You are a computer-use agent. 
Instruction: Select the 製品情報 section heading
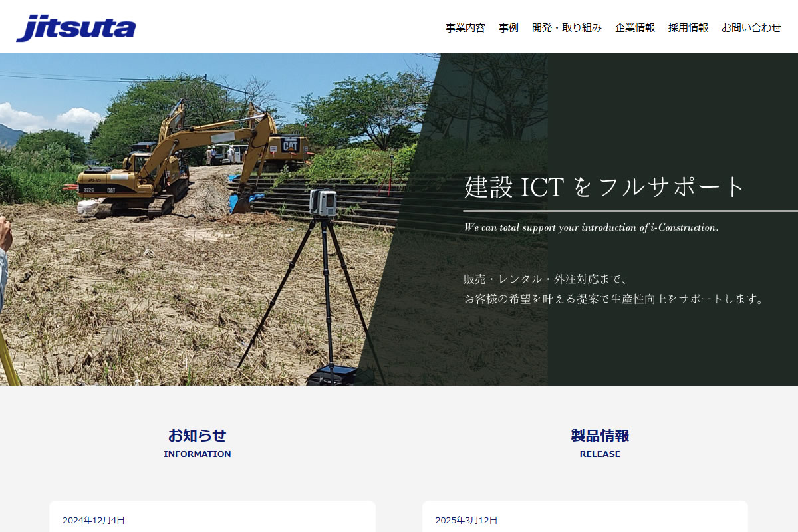tap(600, 436)
